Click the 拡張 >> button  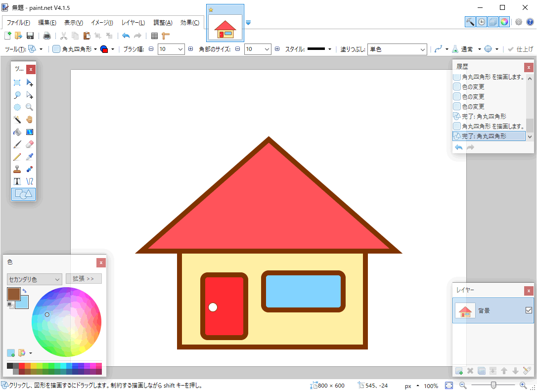tap(84, 279)
